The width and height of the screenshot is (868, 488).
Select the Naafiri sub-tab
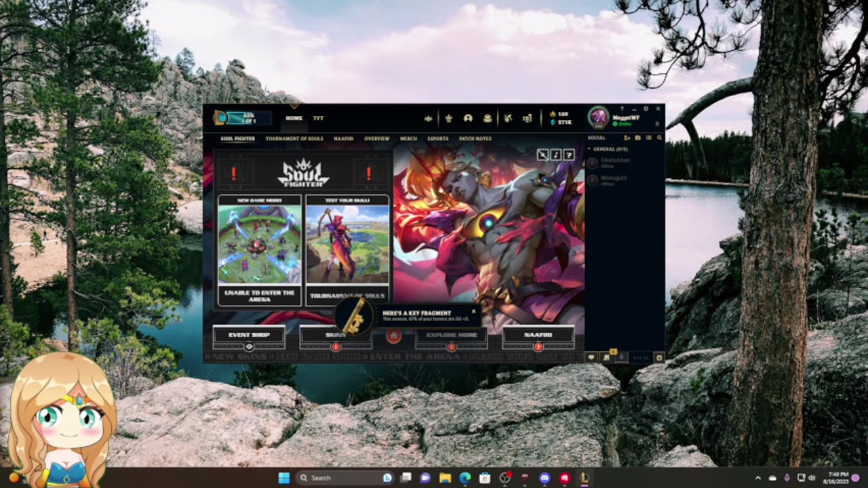343,138
